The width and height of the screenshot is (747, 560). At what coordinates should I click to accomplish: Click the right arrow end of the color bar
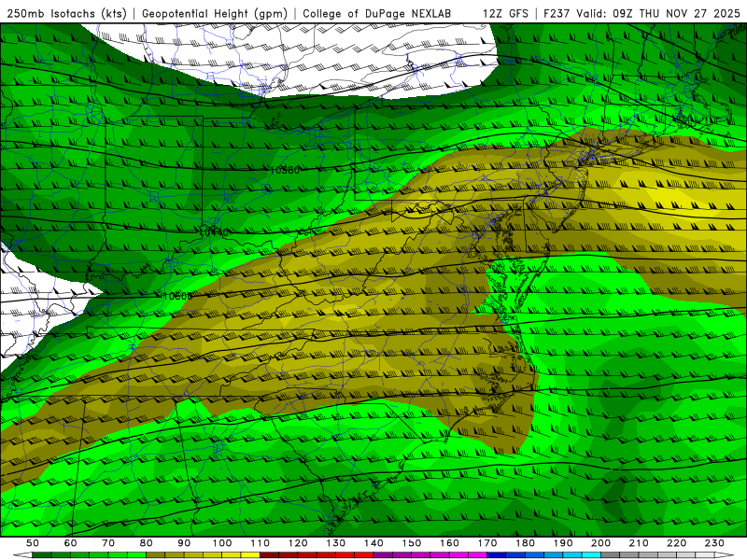pos(725,555)
